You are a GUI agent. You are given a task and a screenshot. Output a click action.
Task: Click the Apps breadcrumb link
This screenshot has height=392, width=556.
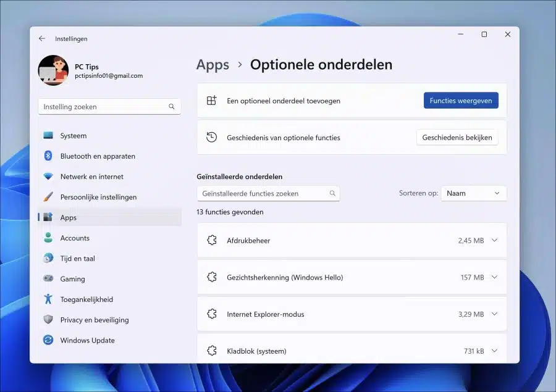213,64
